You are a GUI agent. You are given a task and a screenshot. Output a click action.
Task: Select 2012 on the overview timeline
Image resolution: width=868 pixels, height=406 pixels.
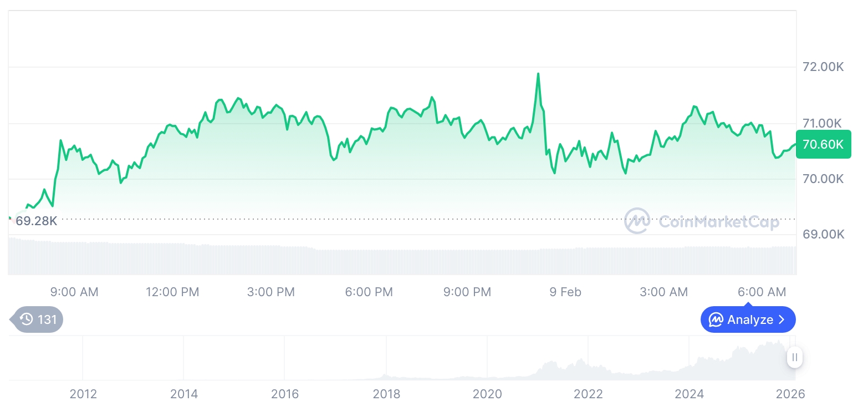click(83, 394)
